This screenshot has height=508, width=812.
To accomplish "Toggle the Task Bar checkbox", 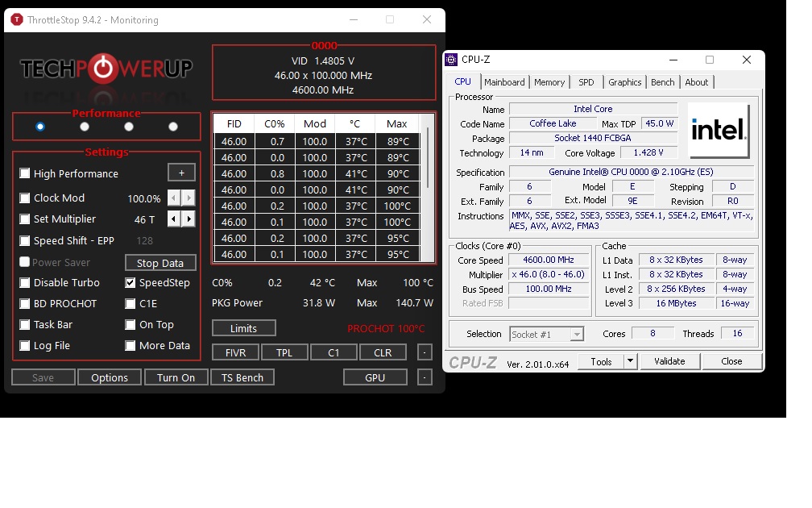I will pos(24,324).
